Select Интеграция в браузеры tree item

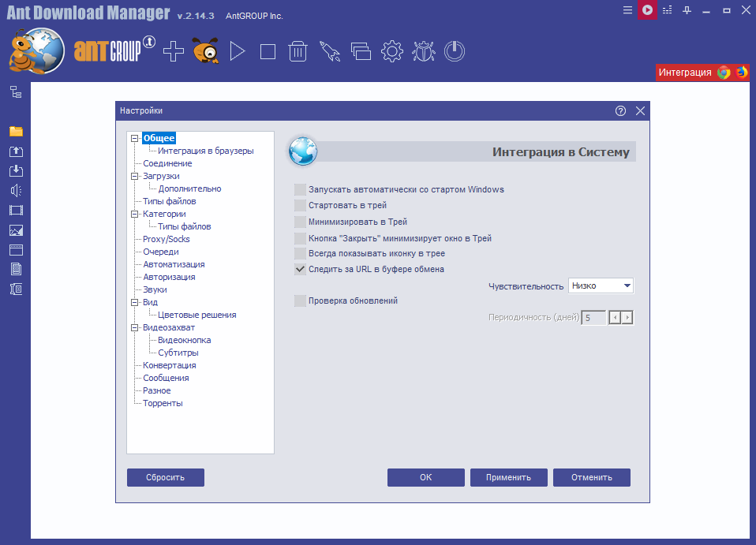click(x=205, y=151)
